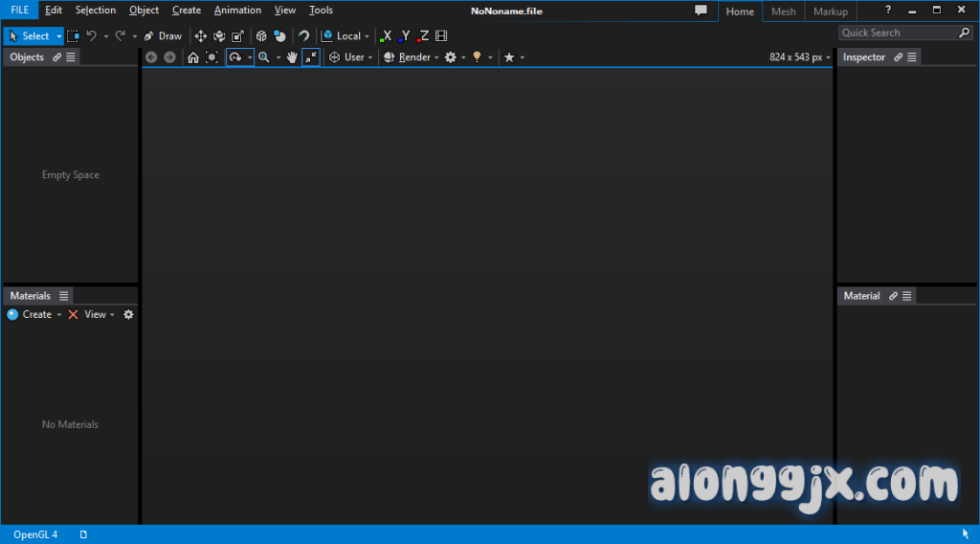Click the red X delete material icon
The image size is (980, 544).
click(73, 314)
